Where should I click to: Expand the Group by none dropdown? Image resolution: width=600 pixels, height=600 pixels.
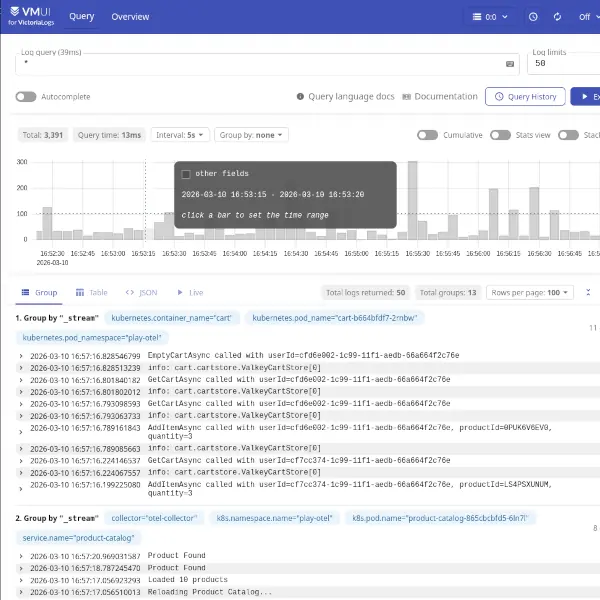pyautogui.click(x=252, y=135)
